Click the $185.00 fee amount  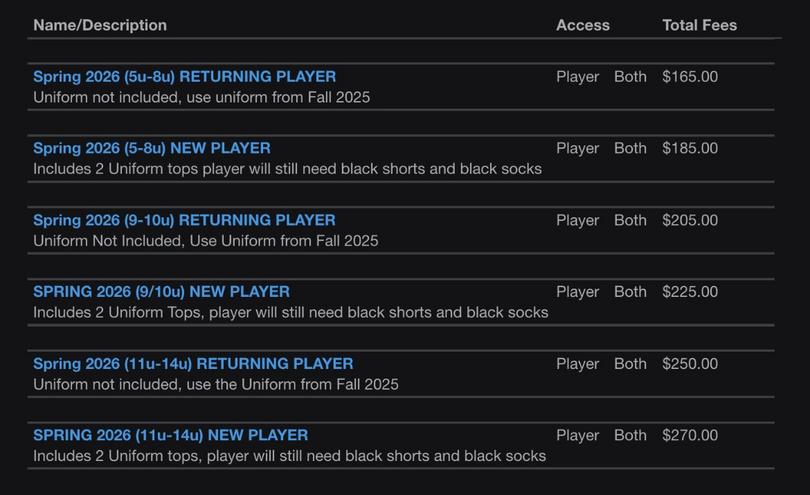(689, 149)
